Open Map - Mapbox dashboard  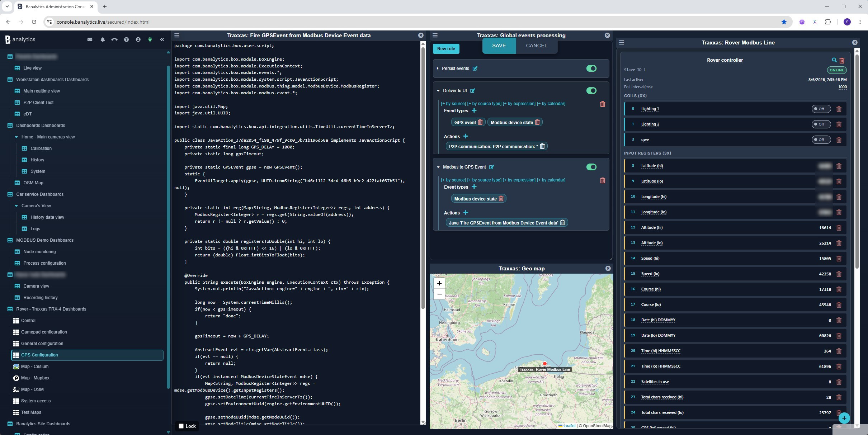(35, 378)
